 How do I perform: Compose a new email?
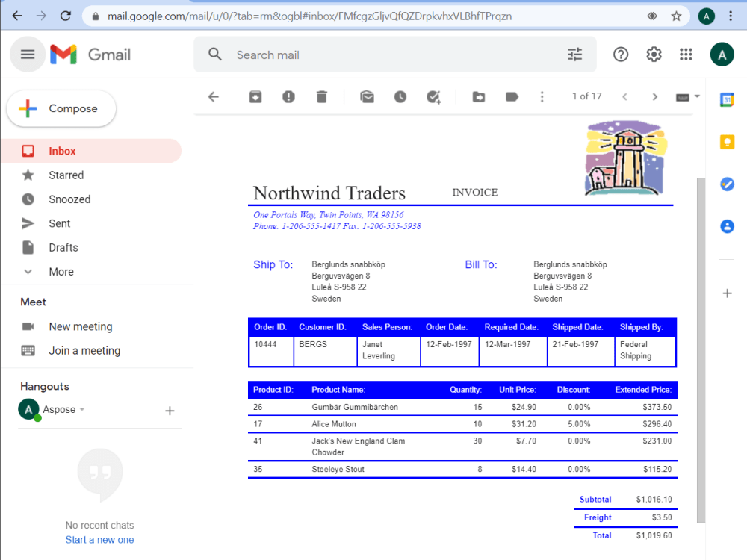[x=61, y=108]
